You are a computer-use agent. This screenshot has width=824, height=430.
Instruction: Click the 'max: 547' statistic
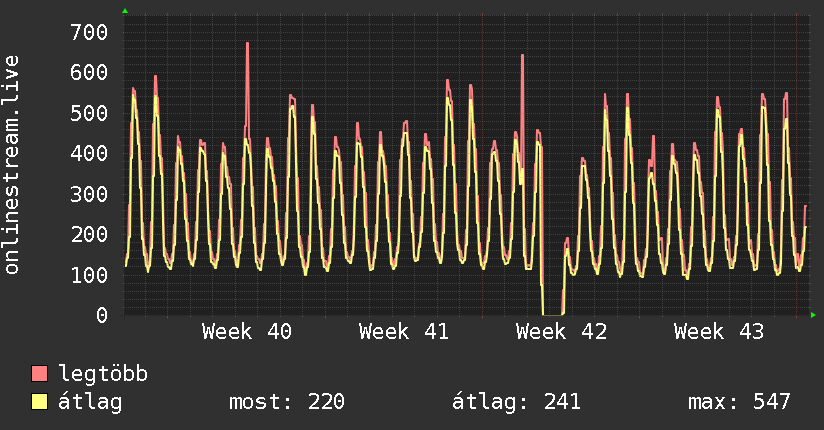pos(739,402)
